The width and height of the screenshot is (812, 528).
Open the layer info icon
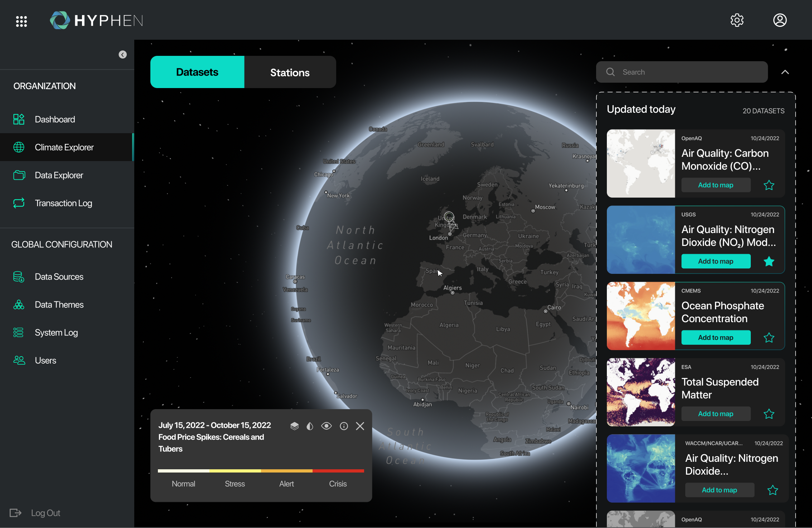tap(344, 426)
